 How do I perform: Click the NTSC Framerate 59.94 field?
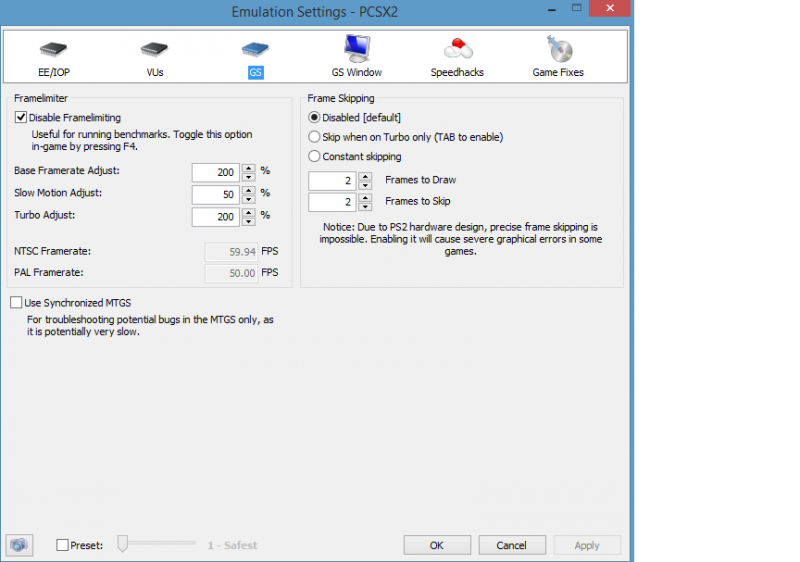232,252
